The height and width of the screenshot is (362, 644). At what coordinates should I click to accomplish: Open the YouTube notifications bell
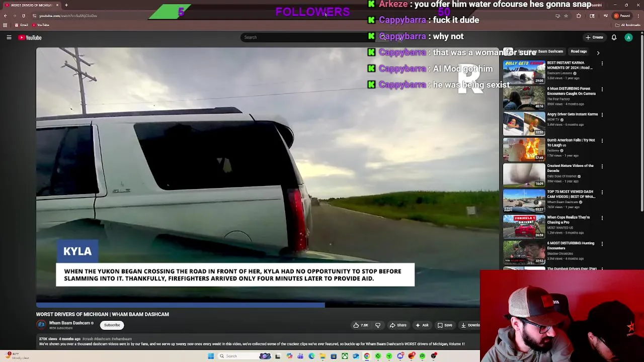point(614,37)
